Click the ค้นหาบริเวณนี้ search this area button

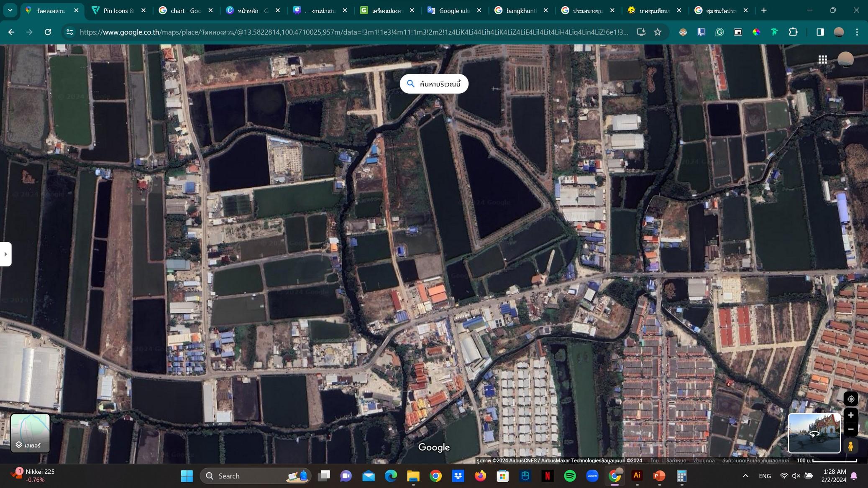click(434, 84)
